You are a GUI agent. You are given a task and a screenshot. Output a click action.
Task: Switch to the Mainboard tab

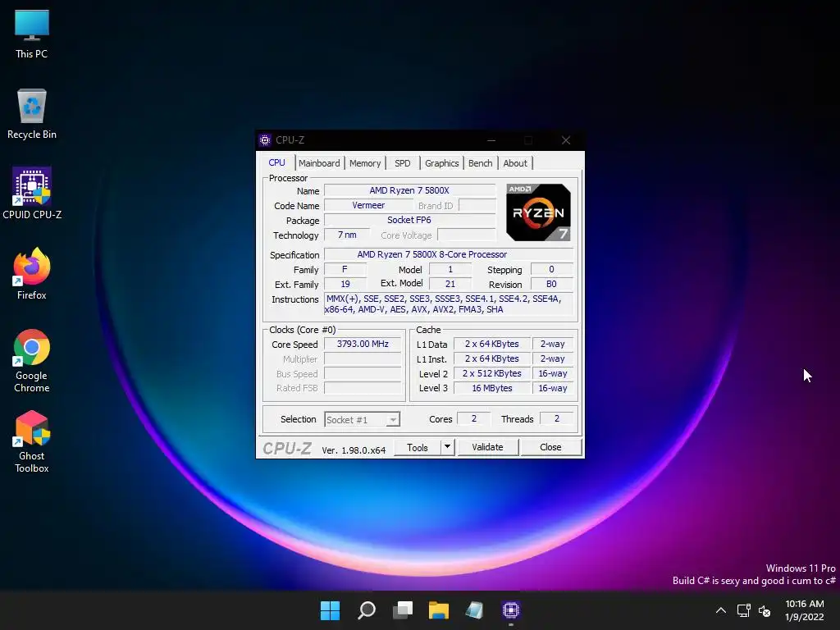[319, 163]
